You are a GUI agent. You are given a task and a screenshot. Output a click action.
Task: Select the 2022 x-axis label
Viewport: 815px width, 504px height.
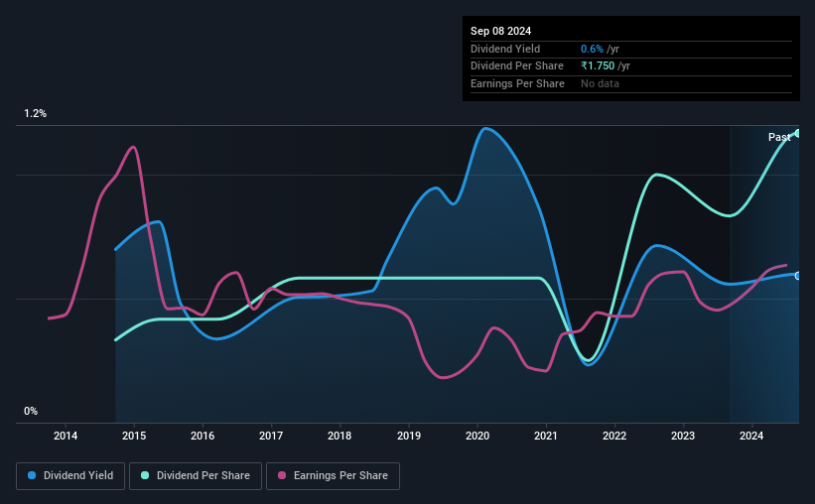[x=614, y=436]
